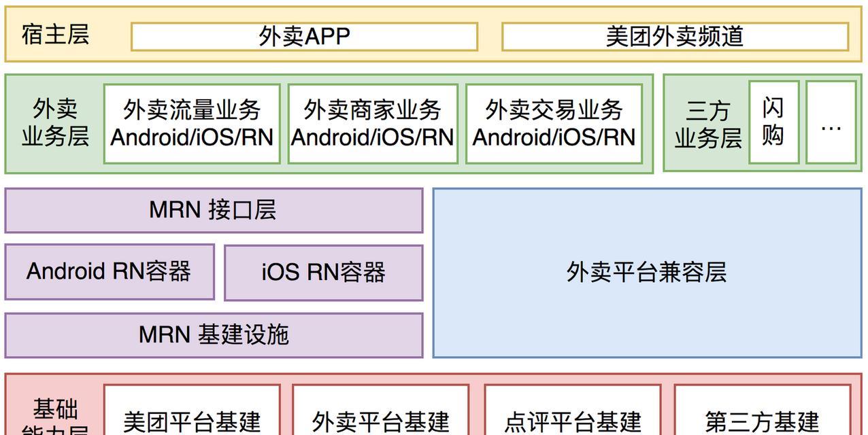The image size is (868, 435).
Task: Select the 外卖APP box
Action: click(x=304, y=37)
